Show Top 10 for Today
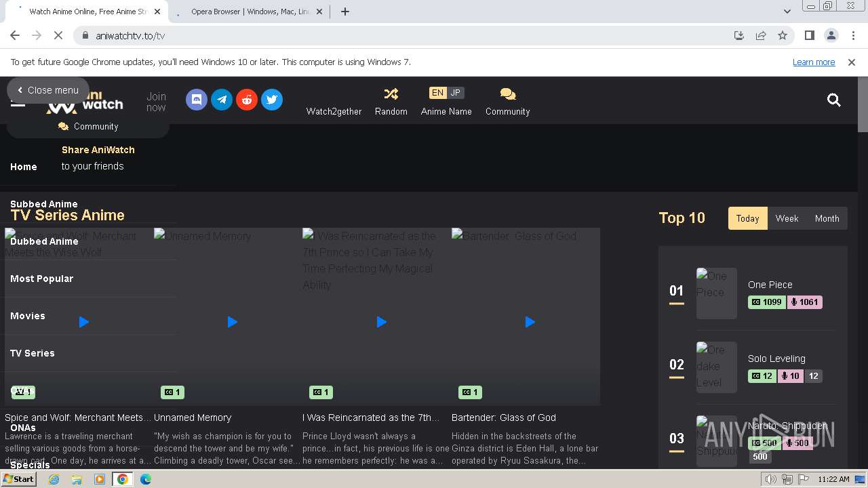Image resolution: width=868 pixels, height=488 pixels. click(x=747, y=218)
